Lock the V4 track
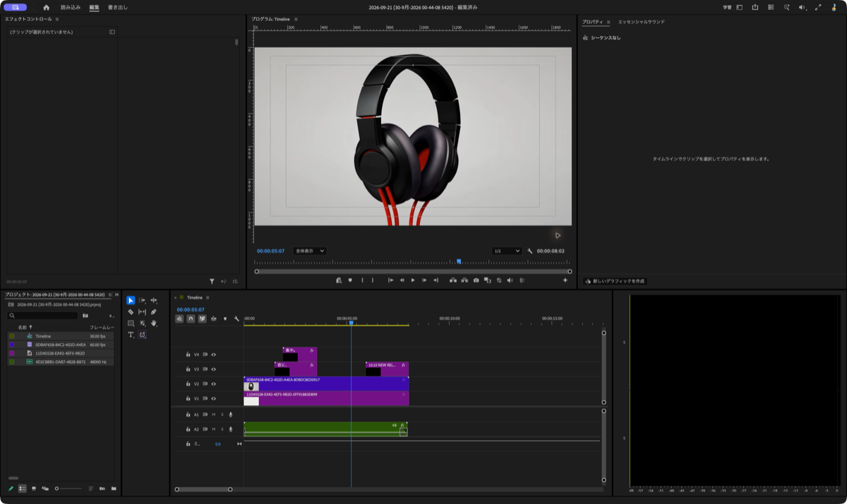The height and width of the screenshot is (504, 847). pos(188,354)
